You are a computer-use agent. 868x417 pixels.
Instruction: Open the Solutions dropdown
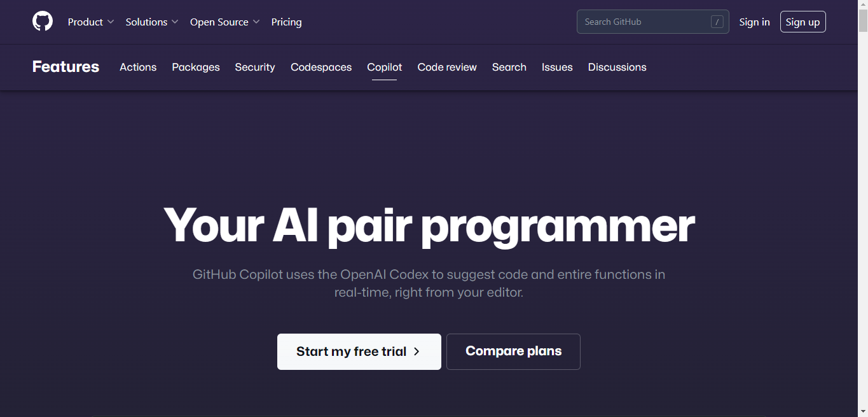pos(152,22)
